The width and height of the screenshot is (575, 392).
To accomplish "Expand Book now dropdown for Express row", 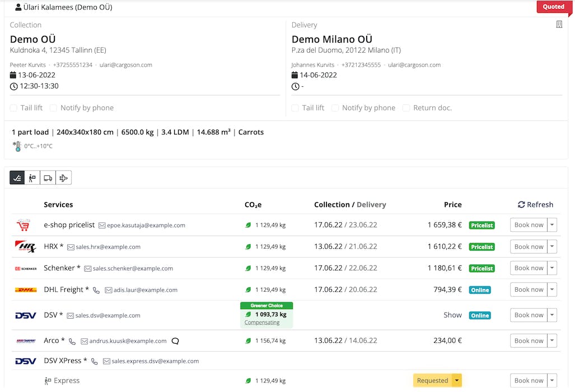I will pos(552,380).
